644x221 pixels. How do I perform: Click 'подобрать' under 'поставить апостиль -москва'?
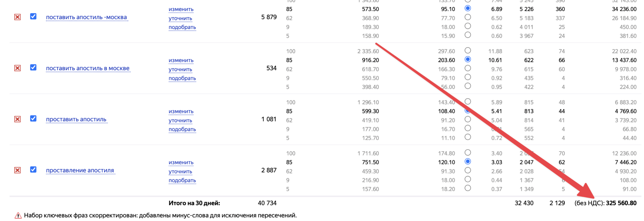click(182, 27)
